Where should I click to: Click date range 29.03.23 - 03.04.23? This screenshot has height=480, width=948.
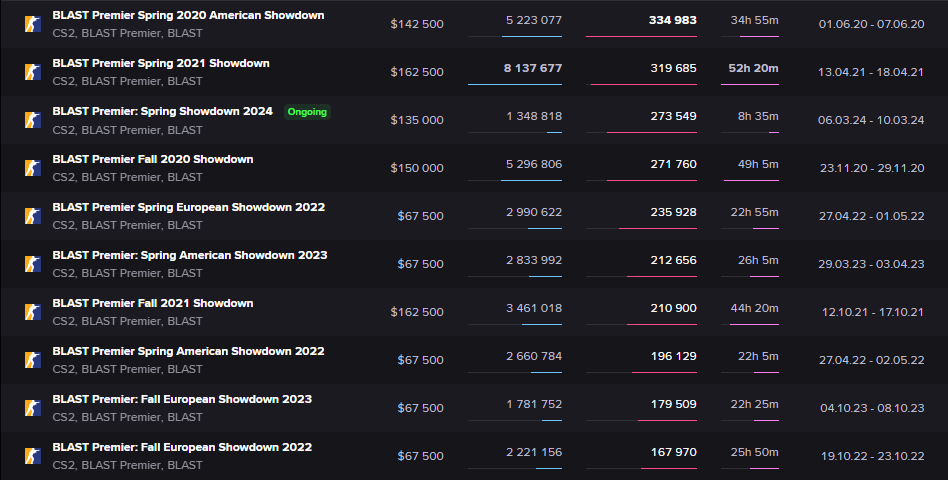point(871,264)
